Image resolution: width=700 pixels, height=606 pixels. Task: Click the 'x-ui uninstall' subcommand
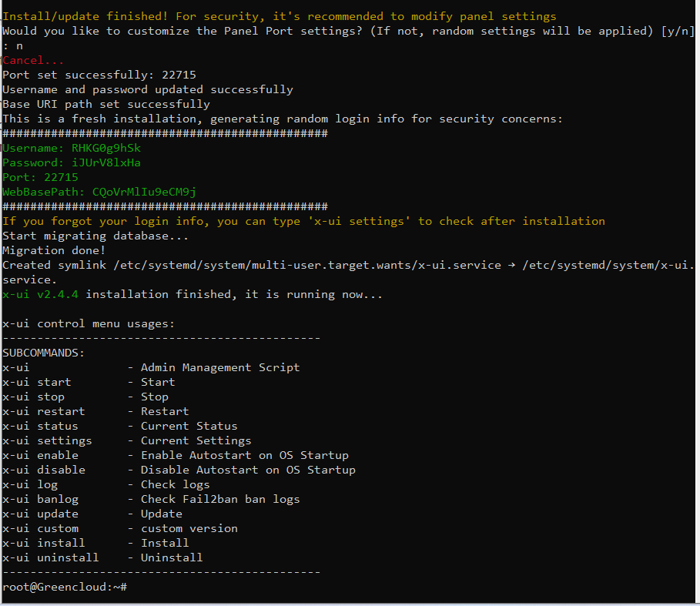click(51, 557)
